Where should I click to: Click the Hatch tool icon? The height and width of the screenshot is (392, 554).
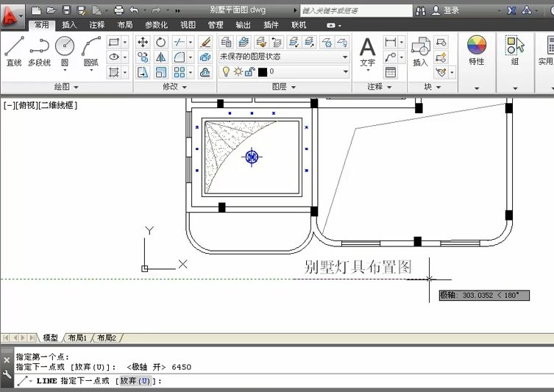[x=114, y=72]
